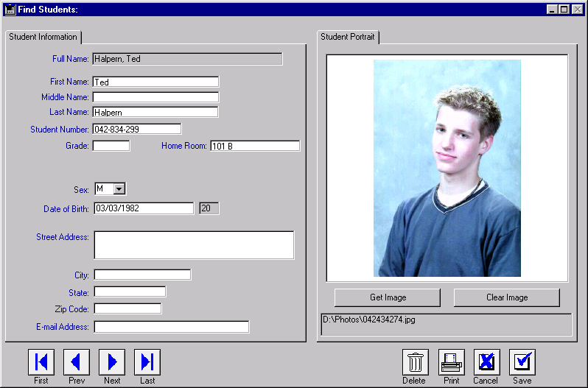Click the Clear Image button
Screen dimensions: 588x388
click(507, 297)
